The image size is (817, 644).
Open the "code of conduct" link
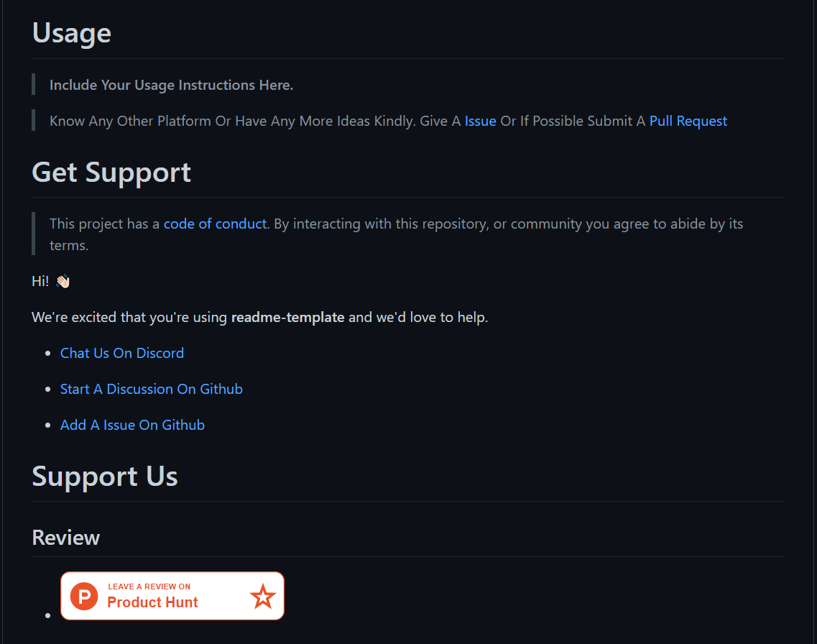coord(215,224)
